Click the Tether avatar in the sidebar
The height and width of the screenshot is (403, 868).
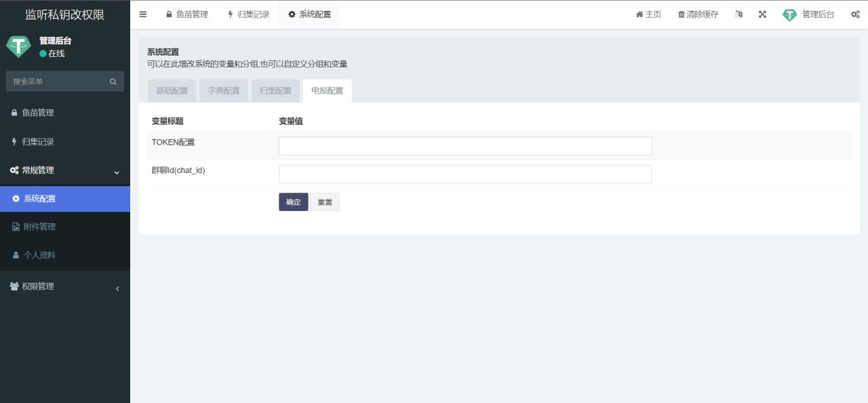(x=18, y=46)
